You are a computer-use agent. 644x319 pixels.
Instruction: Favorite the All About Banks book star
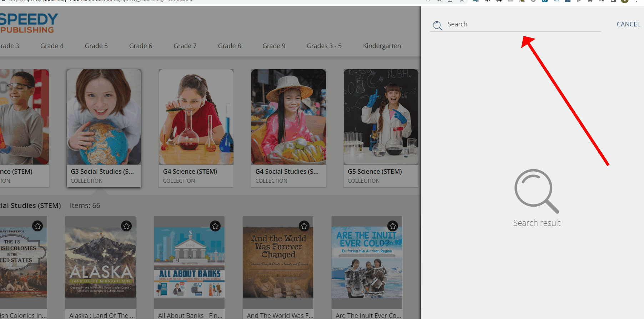tap(215, 226)
